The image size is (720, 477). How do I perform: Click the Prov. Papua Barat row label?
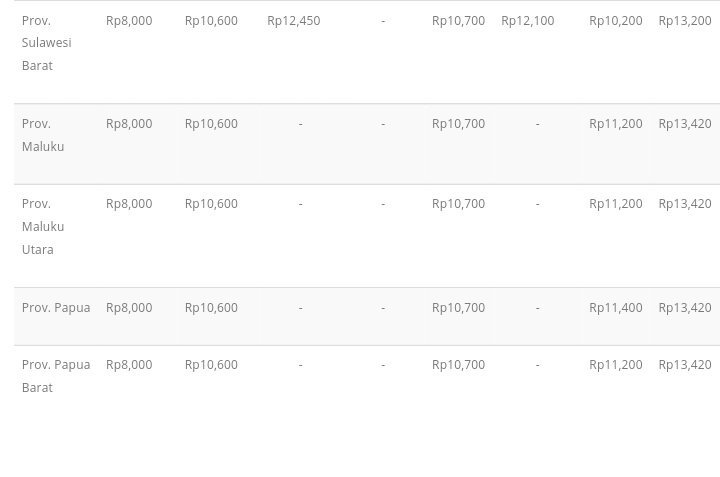click(56, 376)
